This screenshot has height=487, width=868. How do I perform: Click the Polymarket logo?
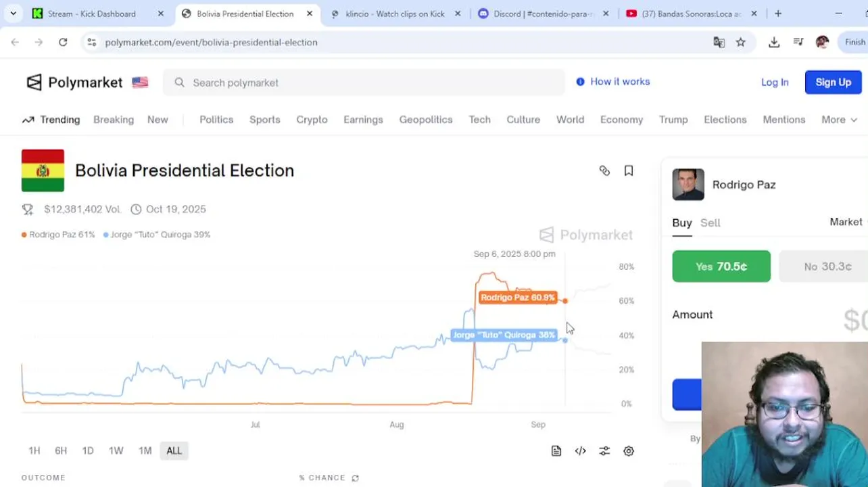tap(74, 83)
